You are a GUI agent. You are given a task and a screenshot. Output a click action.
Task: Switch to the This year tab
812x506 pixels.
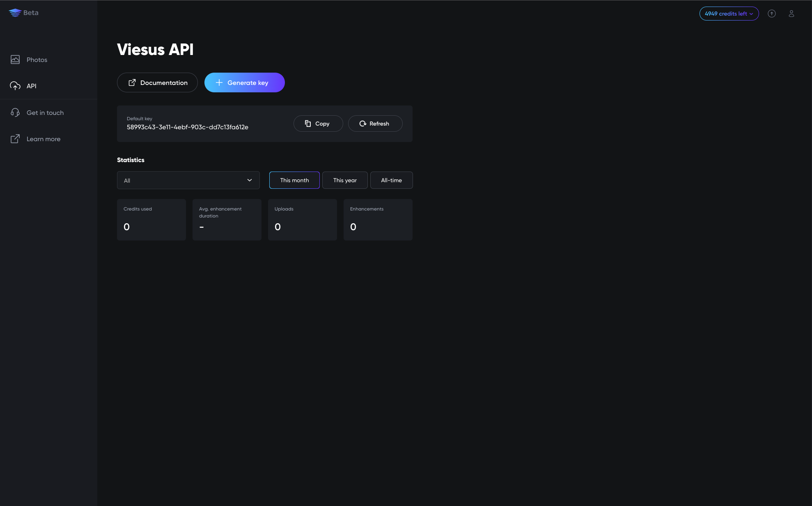345,180
